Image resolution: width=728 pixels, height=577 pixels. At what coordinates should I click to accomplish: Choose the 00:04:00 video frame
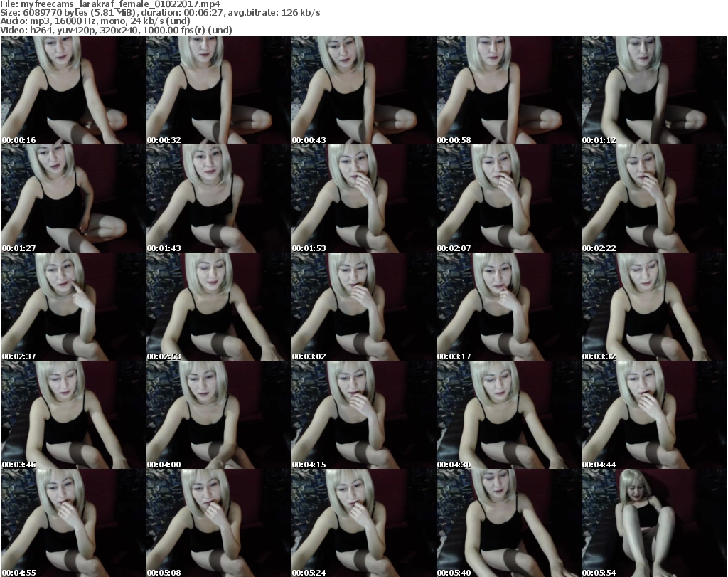[219, 415]
